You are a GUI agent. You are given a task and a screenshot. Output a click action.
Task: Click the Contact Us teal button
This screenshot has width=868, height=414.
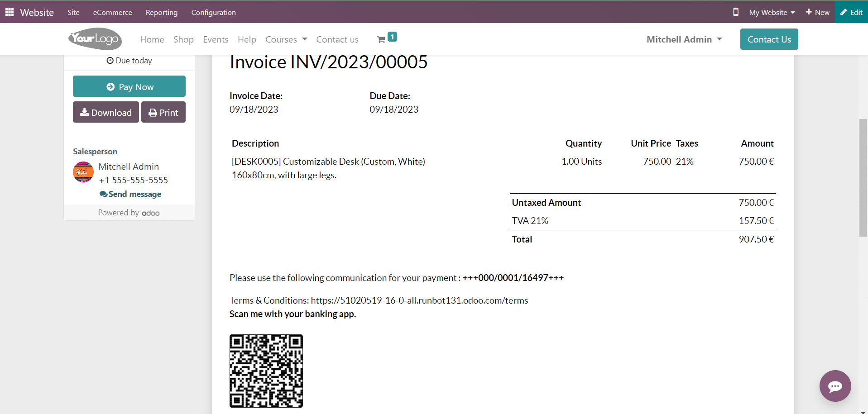coord(769,39)
